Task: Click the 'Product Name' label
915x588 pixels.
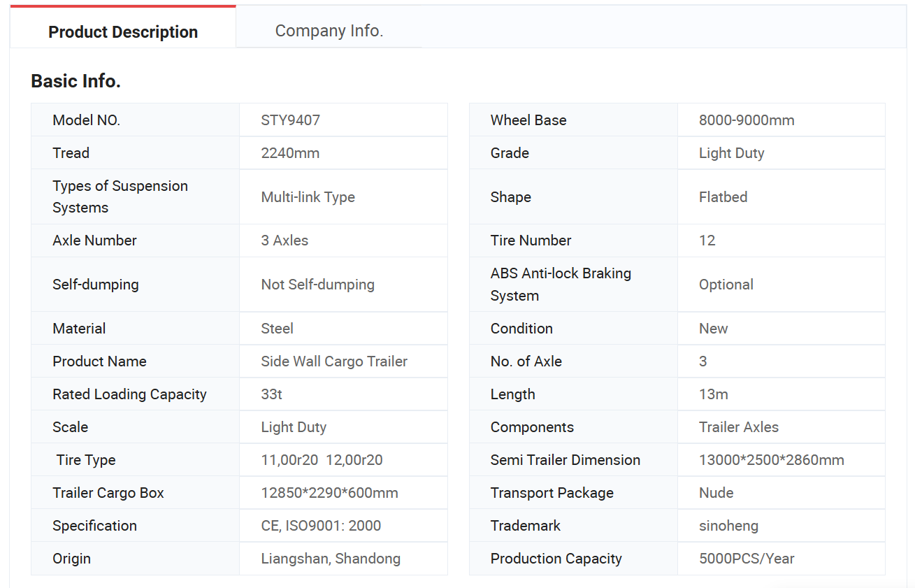Action: (100, 361)
